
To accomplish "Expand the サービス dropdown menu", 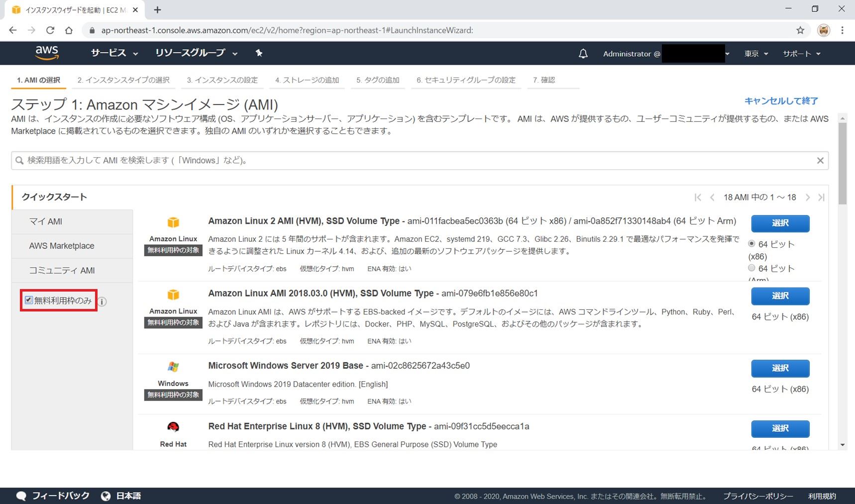I will click(114, 53).
